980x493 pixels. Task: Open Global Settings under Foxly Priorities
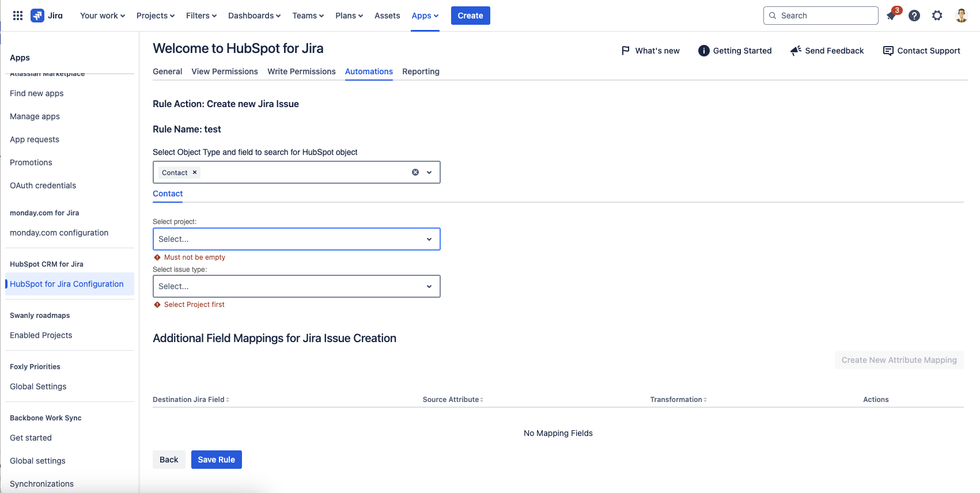tap(38, 386)
